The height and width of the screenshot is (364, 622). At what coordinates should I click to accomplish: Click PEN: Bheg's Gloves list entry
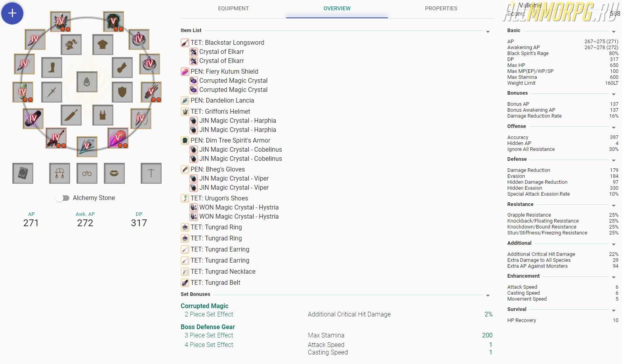(x=218, y=169)
